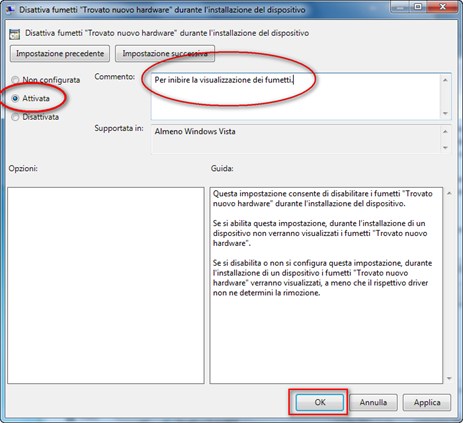Click the window icon in the title bar
The width and height of the screenshot is (463, 423).
[9, 9]
